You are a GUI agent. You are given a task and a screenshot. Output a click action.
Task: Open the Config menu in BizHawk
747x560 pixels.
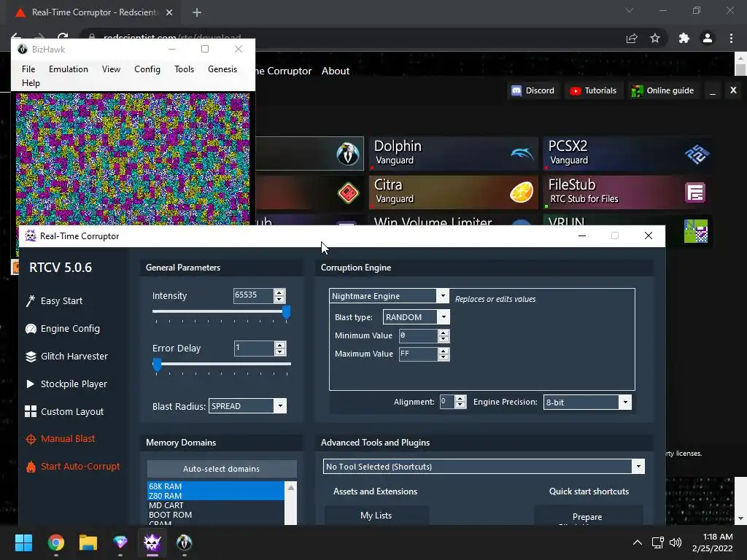click(x=147, y=69)
